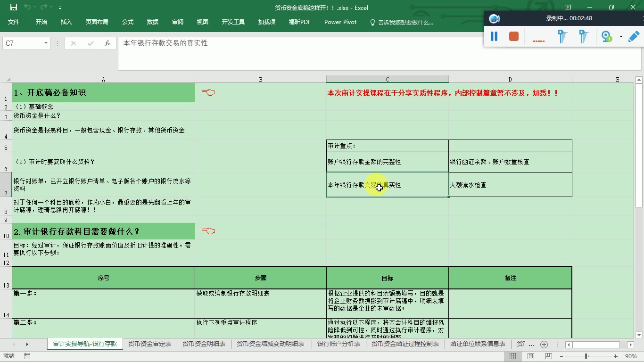Stop the screen recording
The width and height of the screenshot is (644, 362).
tap(514, 36)
